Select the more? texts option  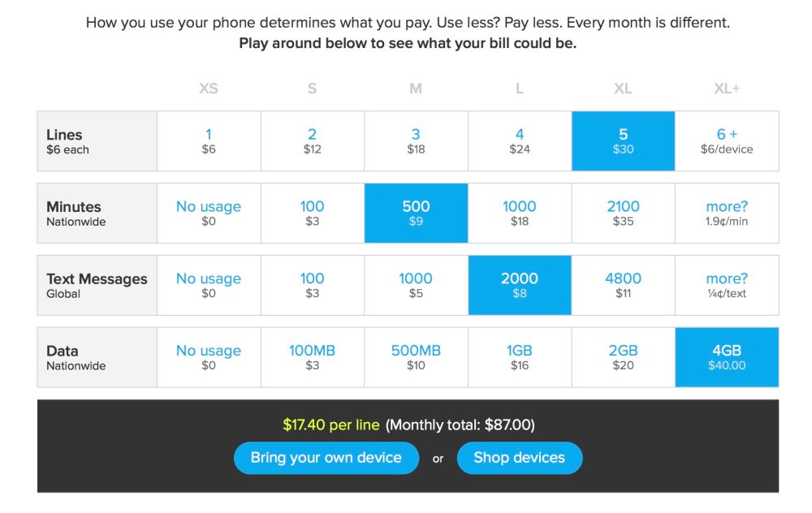(x=726, y=285)
